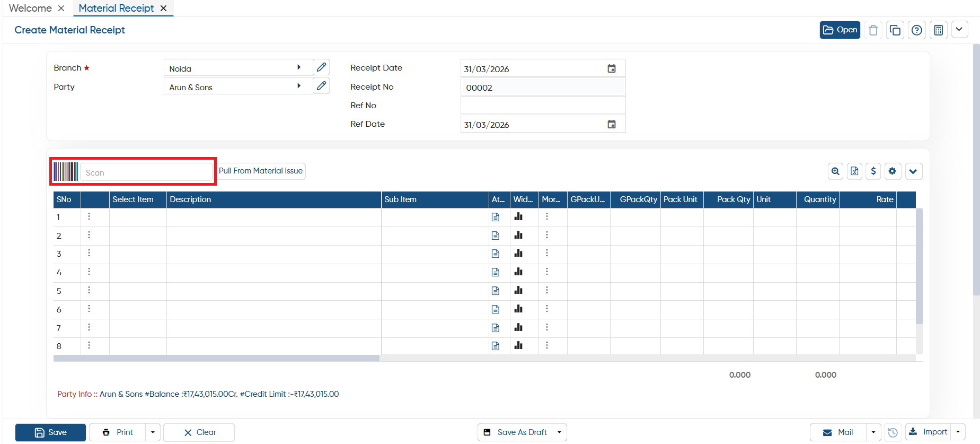Click the Excel export icon
This screenshot has width=980, height=444.
(x=854, y=171)
